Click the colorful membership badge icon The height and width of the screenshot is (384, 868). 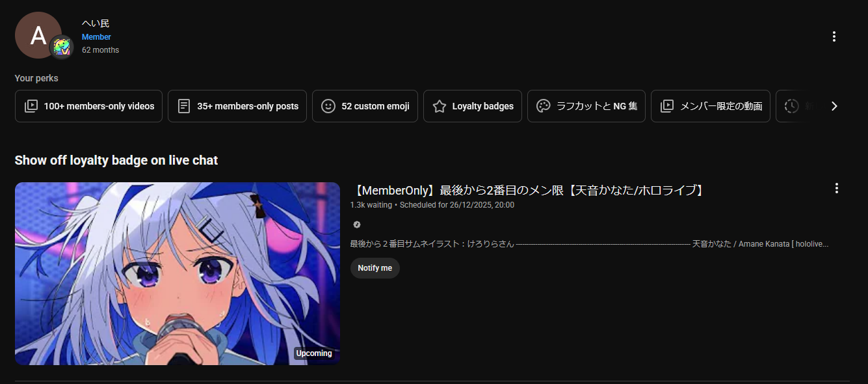62,47
